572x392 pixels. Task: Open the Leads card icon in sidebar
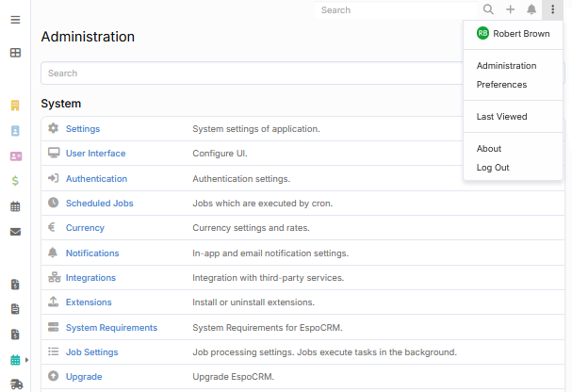click(15, 156)
